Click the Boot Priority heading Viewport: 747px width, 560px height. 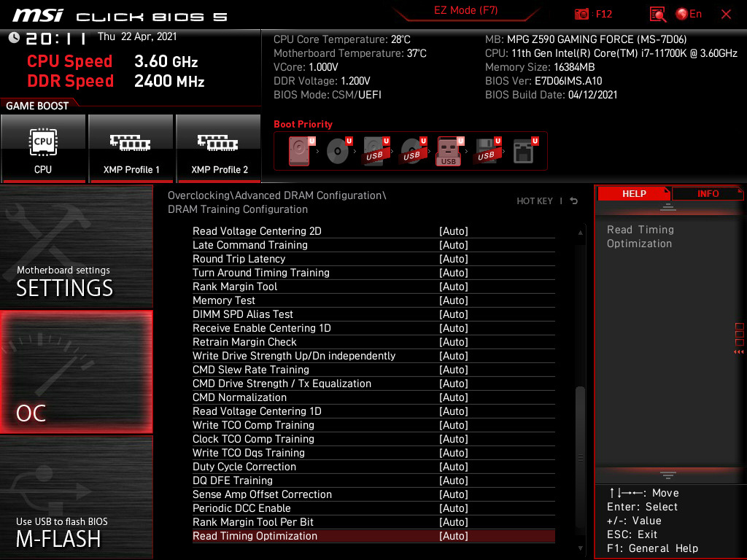point(303,124)
